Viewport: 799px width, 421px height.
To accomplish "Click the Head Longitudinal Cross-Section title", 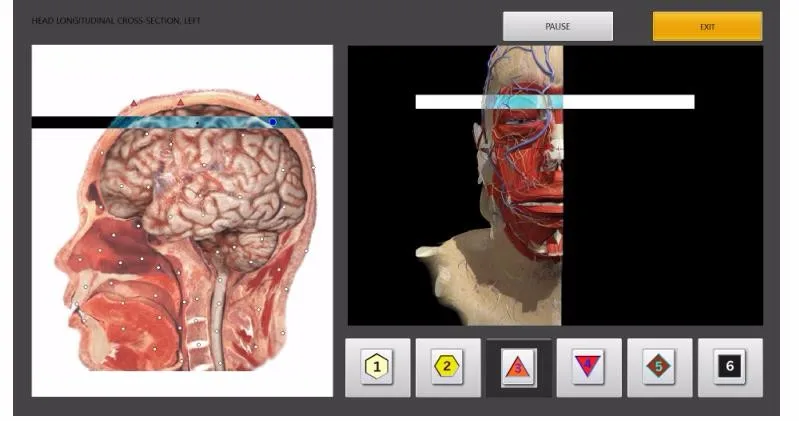I will 116,21.
